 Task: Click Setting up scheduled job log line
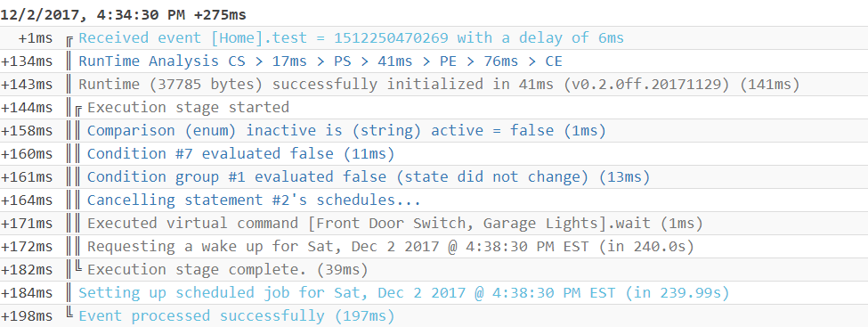coord(404,293)
